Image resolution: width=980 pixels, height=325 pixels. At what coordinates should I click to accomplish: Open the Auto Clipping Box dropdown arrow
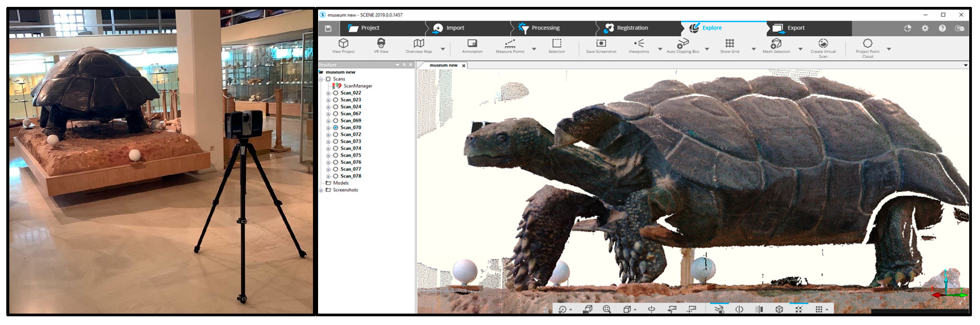(x=707, y=49)
